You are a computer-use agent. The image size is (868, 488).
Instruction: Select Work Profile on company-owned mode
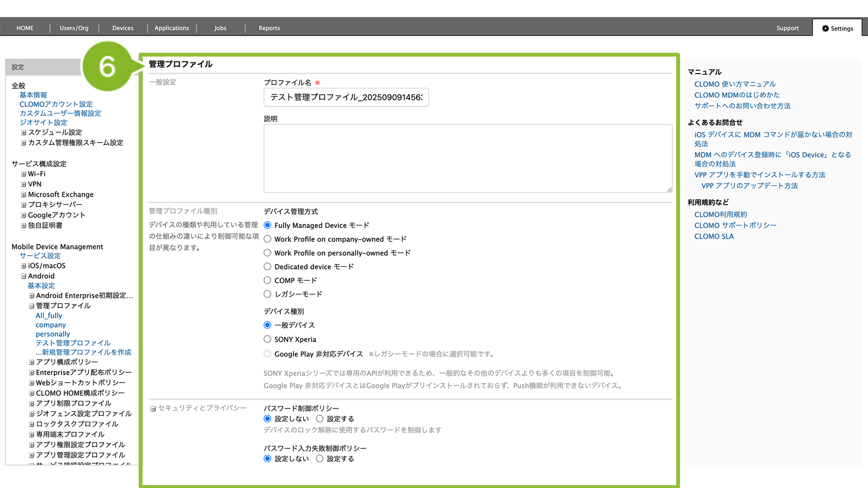[x=268, y=239]
